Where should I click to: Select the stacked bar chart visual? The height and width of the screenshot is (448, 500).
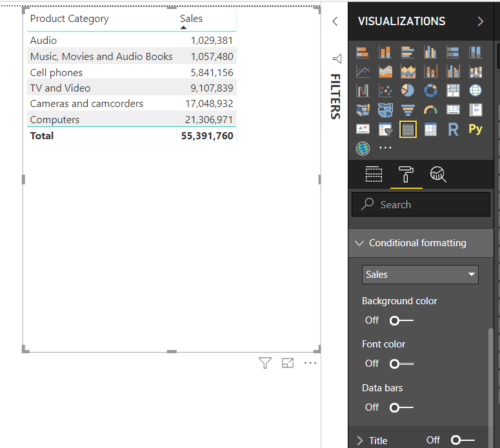click(x=363, y=52)
